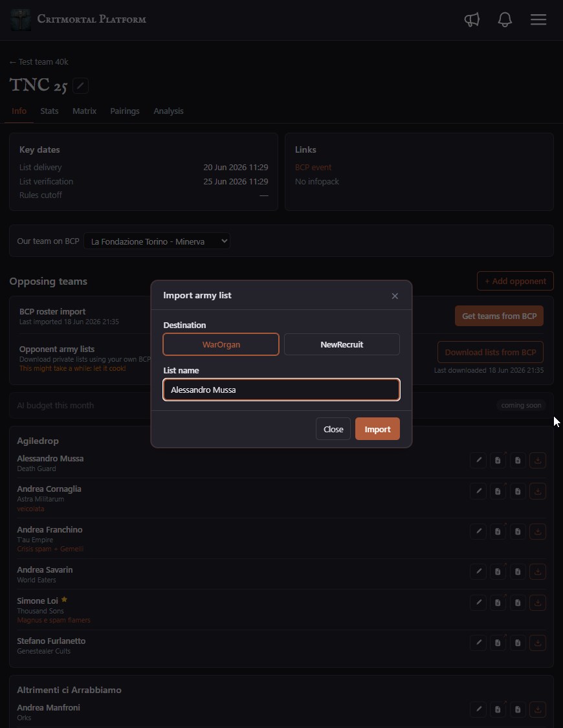The width and height of the screenshot is (563, 728).
Task: Click the orange import icon for Stefano Furlanetto
Action: [538, 643]
